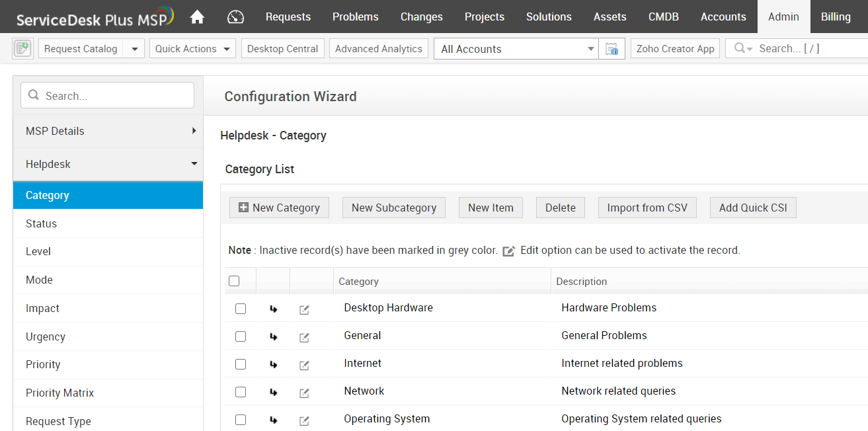Click the New Category button
The image size is (868, 431).
click(x=279, y=208)
